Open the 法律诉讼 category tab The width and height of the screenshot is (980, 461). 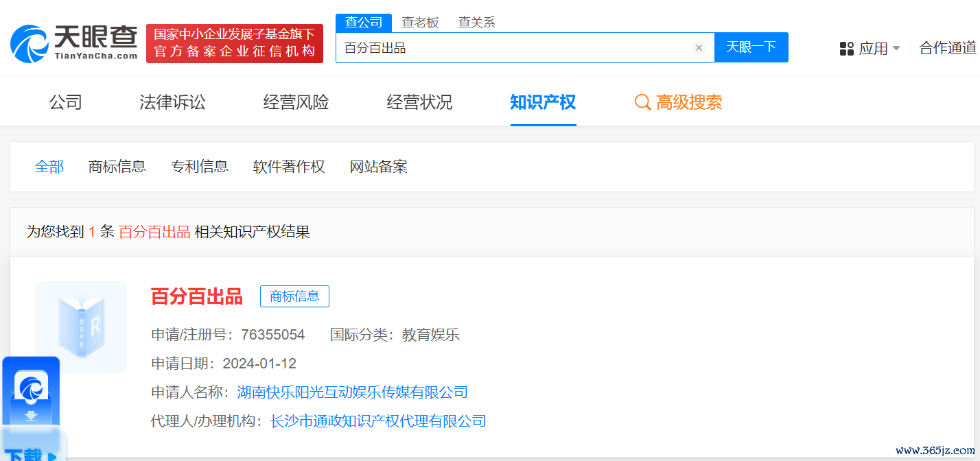coord(172,103)
